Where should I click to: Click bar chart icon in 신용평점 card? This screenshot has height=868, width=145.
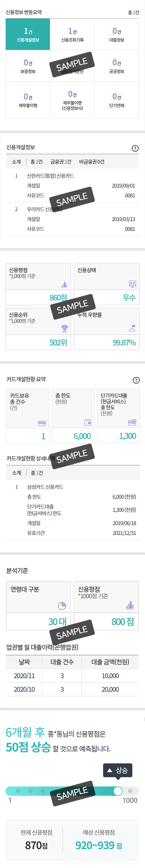64,284
